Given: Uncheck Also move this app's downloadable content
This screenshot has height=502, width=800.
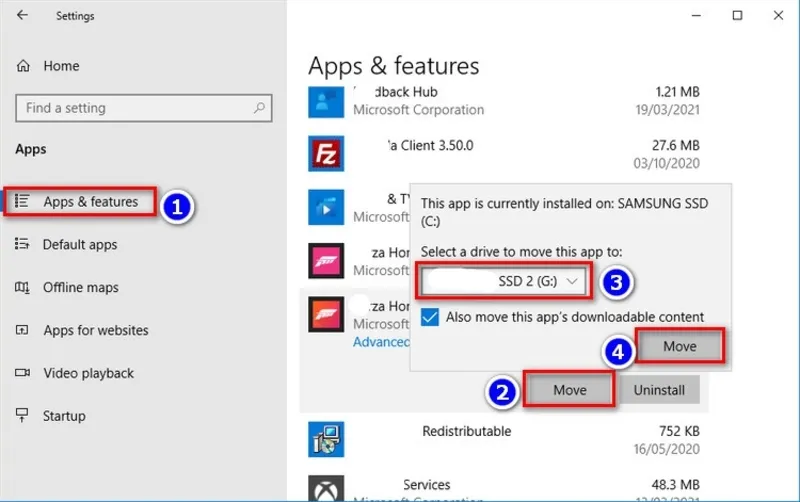Looking at the screenshot, I should [430, 317].
